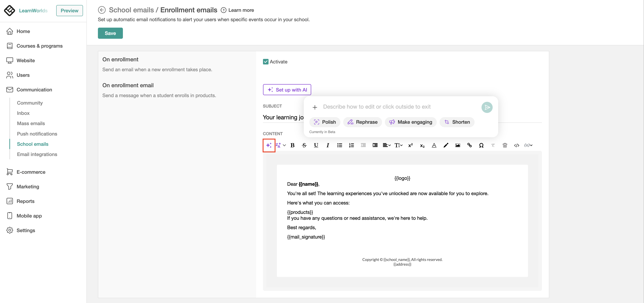The height and width of the screenshot is (303, 644).
Task: Click the Rephrase AI option
Action: (362, 122)
